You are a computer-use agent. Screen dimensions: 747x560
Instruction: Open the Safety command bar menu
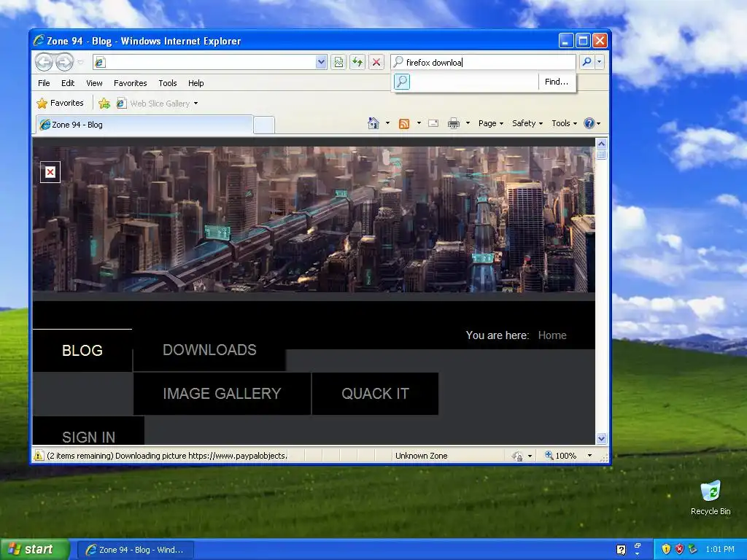[527, 123]
